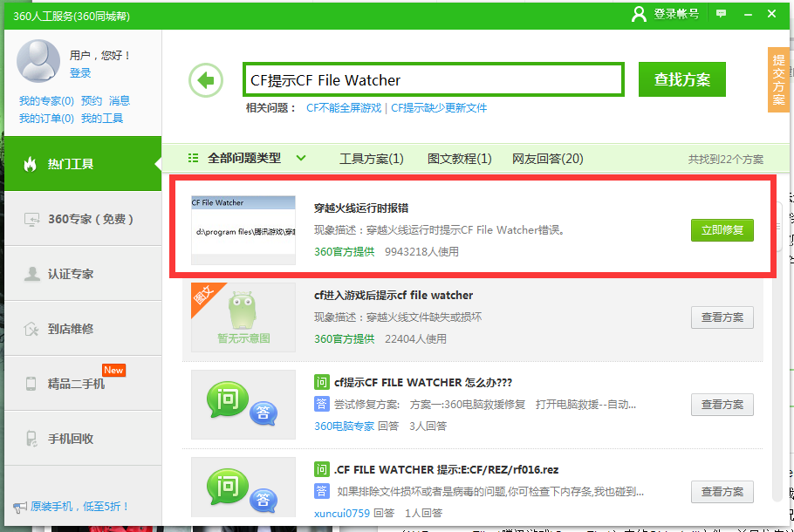Click xuncui0759 answerer link
Image resolution: width=794 pixels, height=532 pixels.
(342, 514)
